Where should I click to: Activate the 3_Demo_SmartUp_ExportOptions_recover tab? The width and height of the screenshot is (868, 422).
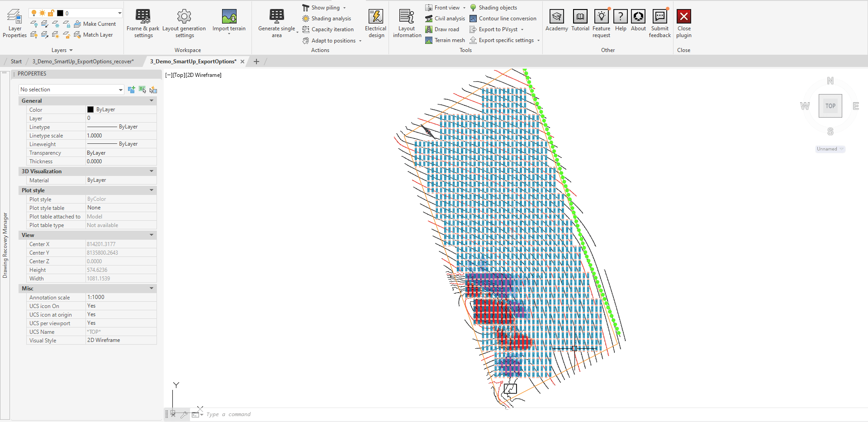click(x=83, y=61)
